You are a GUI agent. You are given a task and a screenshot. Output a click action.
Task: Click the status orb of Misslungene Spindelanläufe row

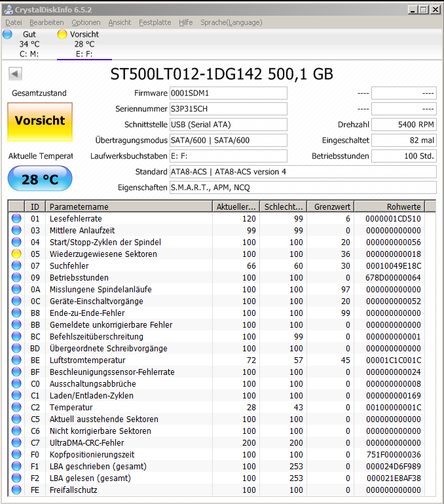point(16,289)
